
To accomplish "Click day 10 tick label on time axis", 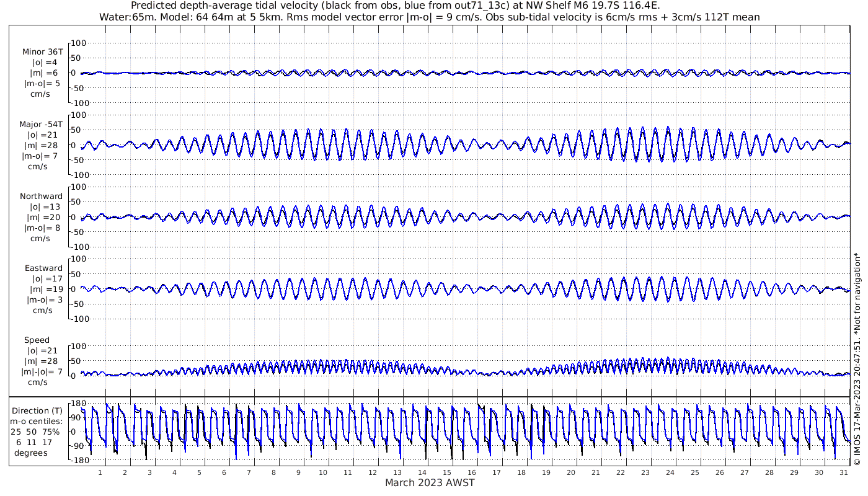I will click(323, 472).
